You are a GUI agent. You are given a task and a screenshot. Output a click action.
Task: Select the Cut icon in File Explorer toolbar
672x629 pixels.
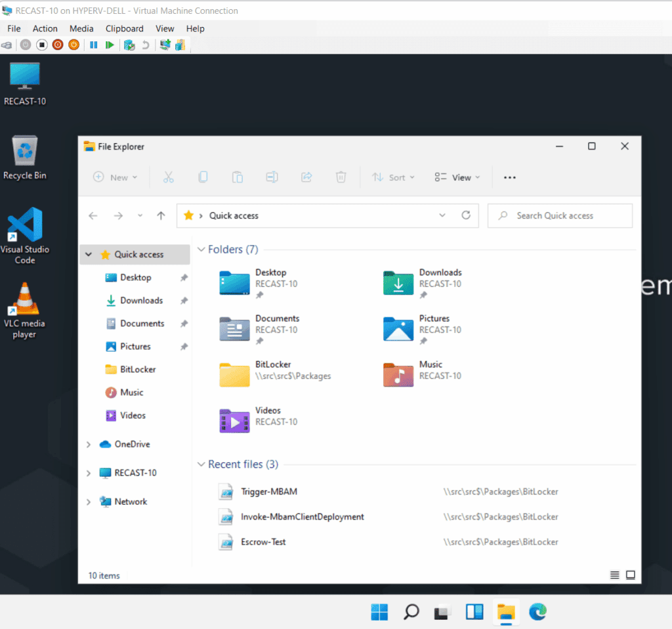169,177
